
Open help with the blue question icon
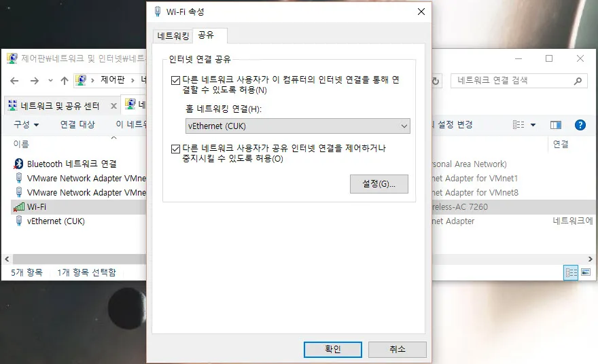pos(580,125)
